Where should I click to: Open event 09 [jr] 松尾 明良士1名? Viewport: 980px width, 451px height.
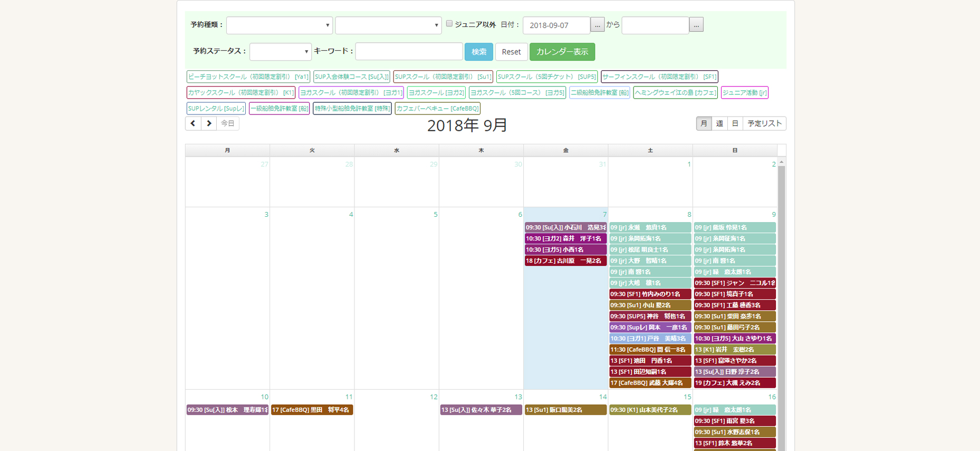pos(650,250)
